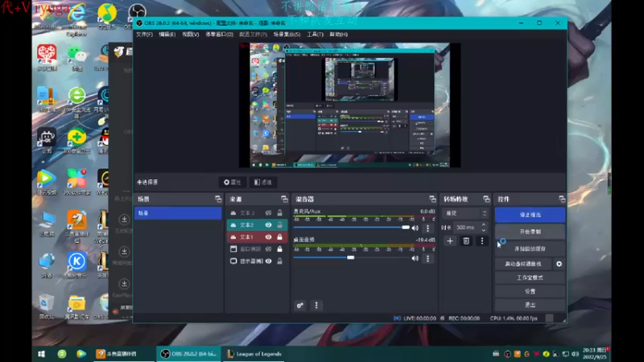Open the 停靠窗口(D) menu
Image resolution: width=644 pixels, height=362 pixels.
click(x=219, y=35)
